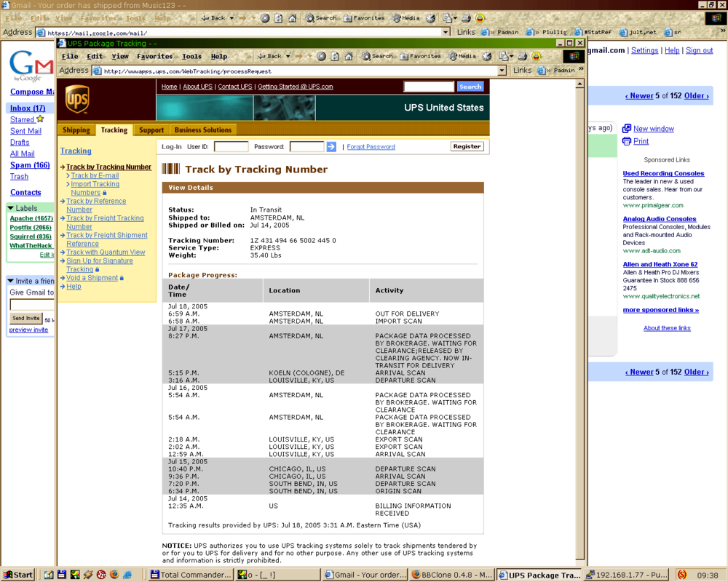Launch Firefox from quick launch bar
Image resolution: width=728 pixels, height=582 pixels.
coord(114,575)
